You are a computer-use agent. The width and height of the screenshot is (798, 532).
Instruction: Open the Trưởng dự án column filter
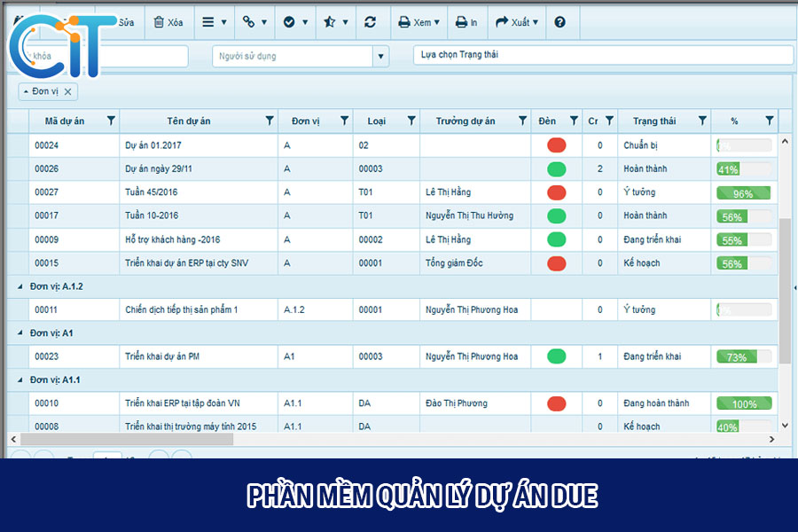click(x=522, y=121)
